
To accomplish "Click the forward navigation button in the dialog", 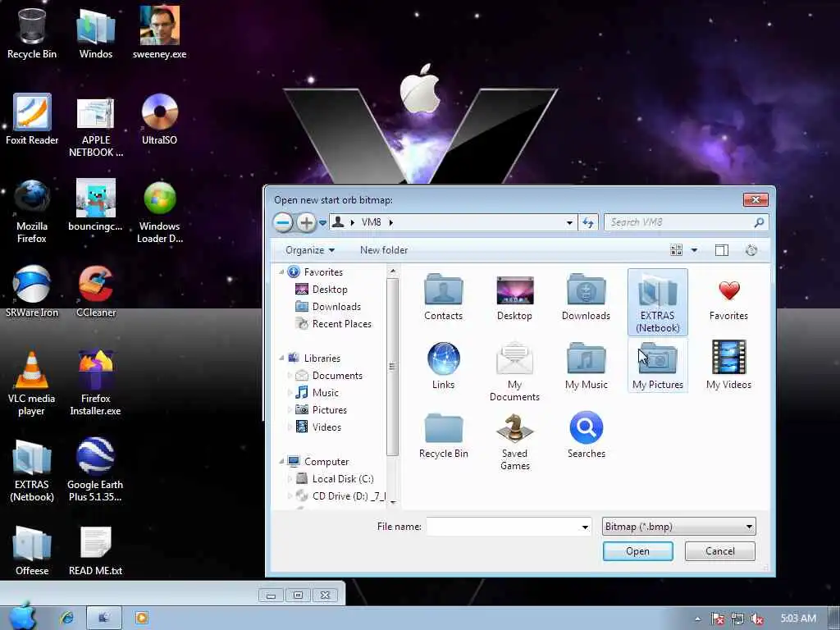I will [x=306, y=222].
